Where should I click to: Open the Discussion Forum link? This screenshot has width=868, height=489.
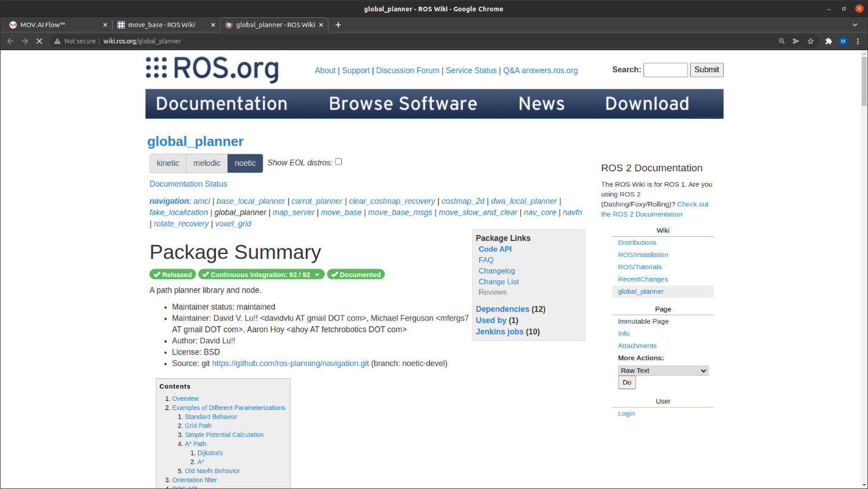click(407, 70)
